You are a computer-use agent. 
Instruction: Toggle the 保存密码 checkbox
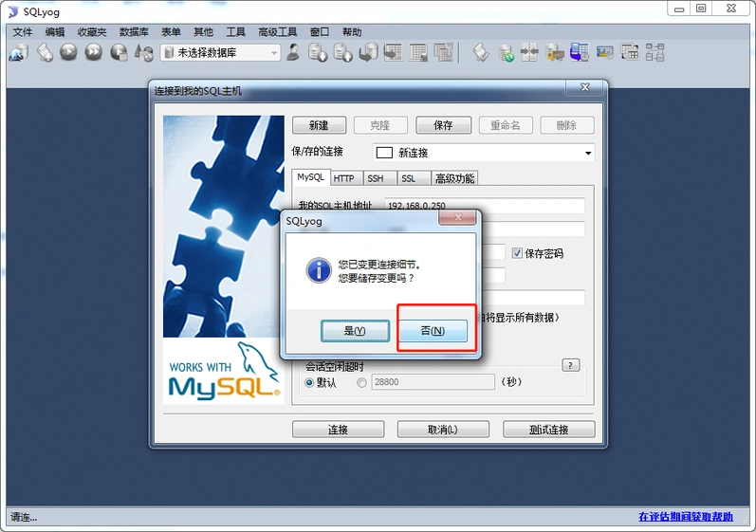[x=517, y=253]
